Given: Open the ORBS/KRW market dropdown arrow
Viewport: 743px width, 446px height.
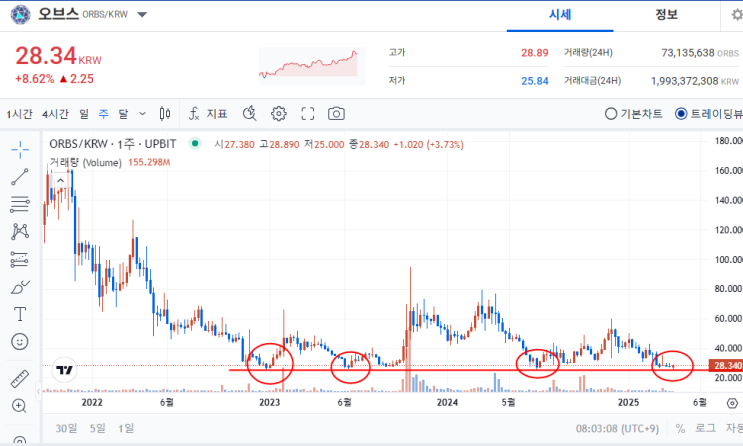Looking at the screenshot, I should 141,16.
